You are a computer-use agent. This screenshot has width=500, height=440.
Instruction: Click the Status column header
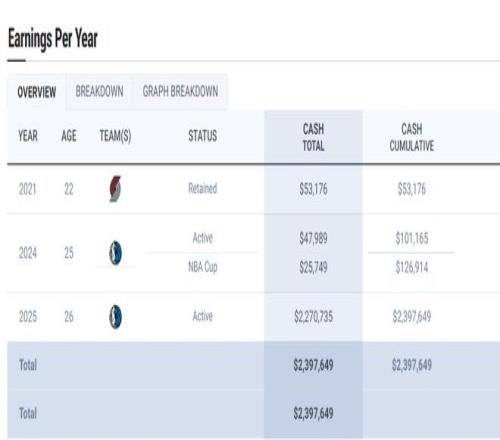[x=203, y=136]
